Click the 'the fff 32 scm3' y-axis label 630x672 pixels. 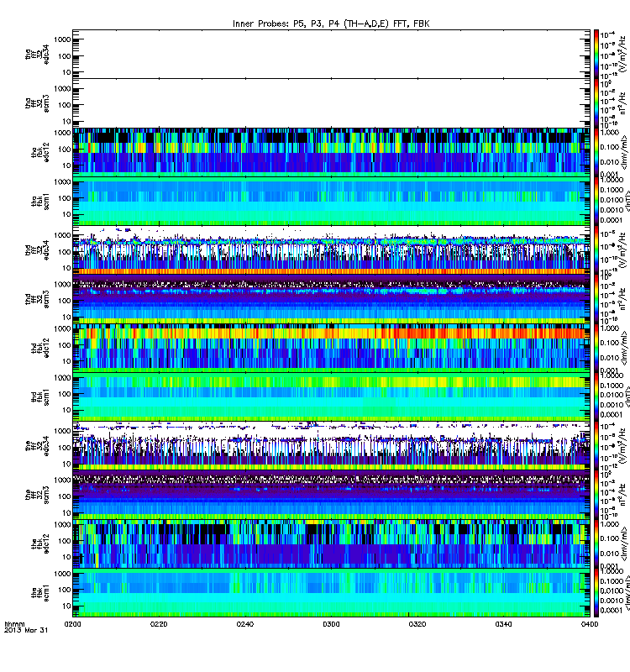[37, 495]
